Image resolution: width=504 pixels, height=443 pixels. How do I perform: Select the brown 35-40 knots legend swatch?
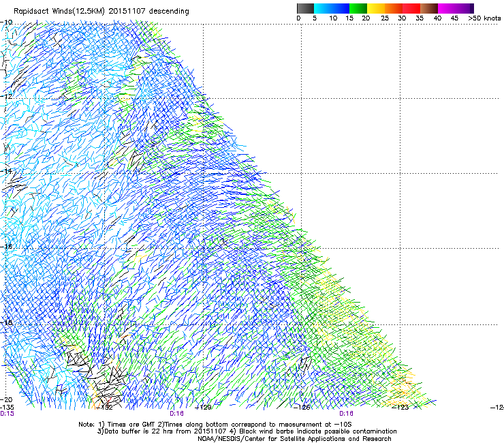(x=429, y=8)
